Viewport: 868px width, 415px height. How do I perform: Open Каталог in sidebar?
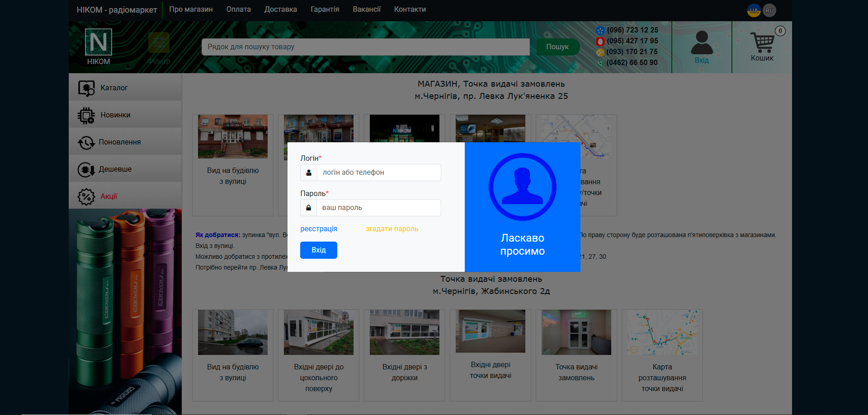125,88
